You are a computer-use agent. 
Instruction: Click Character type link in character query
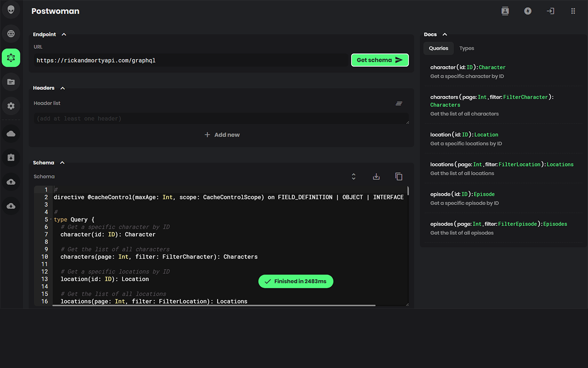(492, 67)
